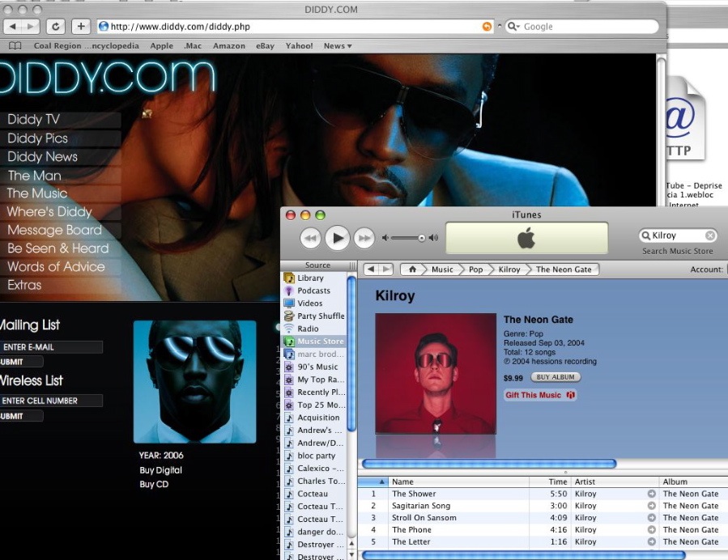Image resolution: width=728 pixels, height=560 pixels.
Task: Clear the Kilroy search in iTunes
Action: 710,235
